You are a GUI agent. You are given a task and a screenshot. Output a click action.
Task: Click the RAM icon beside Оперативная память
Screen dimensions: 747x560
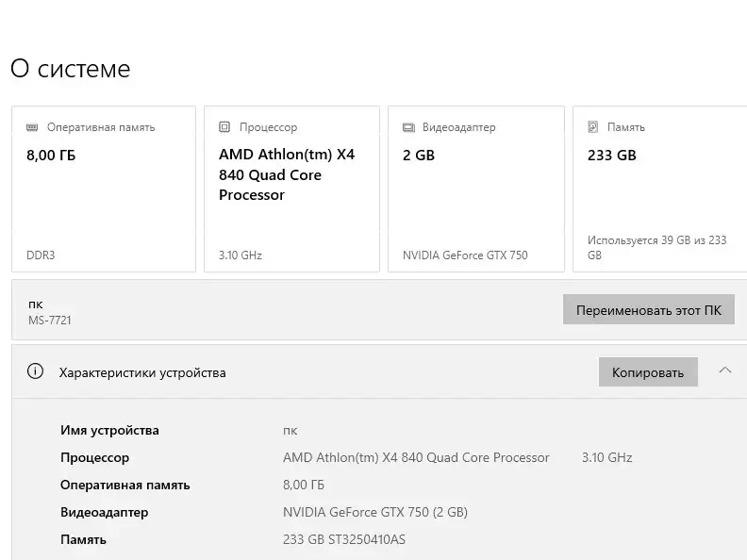(x=32, y=127)
